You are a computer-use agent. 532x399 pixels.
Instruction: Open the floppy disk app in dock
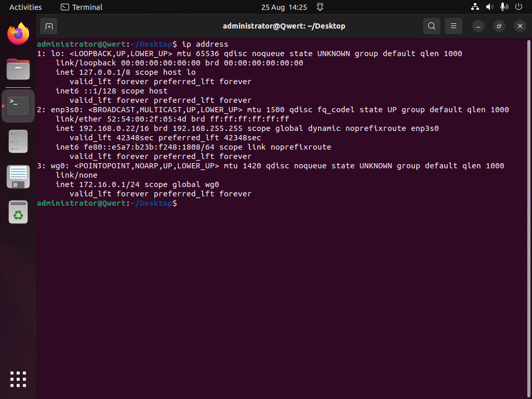coord(18,177)
